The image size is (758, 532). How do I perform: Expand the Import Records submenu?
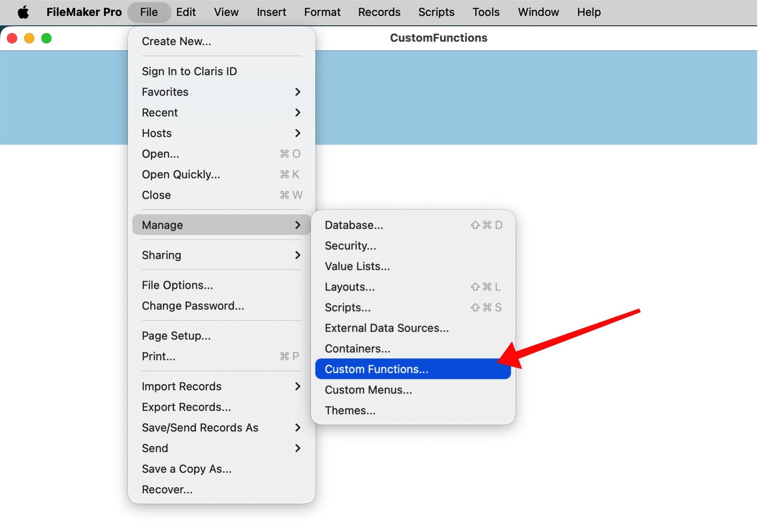pos(221,386)
